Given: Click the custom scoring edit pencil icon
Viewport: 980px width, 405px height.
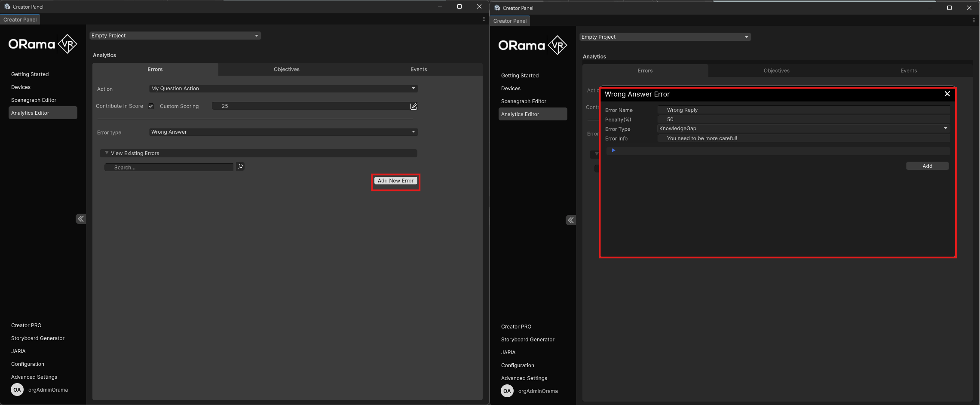Looking at the screenshot, I should pyautogui.click(x=414, y=106).
